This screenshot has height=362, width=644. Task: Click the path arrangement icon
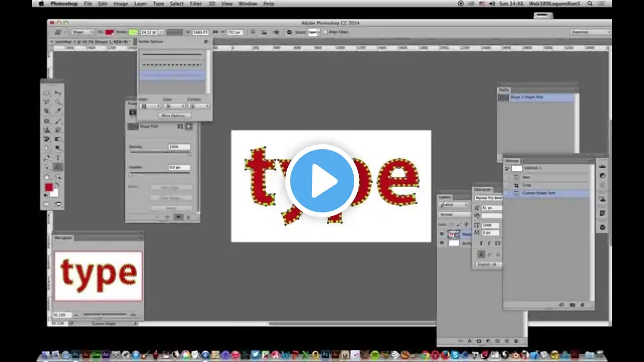pos(276,32)
